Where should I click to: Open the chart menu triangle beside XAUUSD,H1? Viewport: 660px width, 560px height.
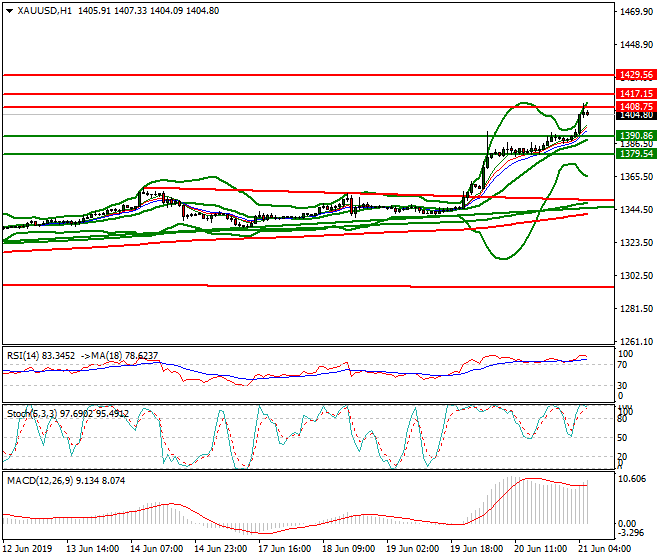pyautogui.click(x=10, y=11)
